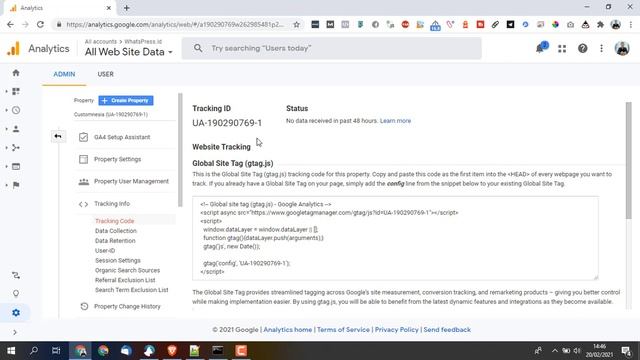Click the search magnifier icon
This screenshot has height=360, width=640.
pos(198,48)
